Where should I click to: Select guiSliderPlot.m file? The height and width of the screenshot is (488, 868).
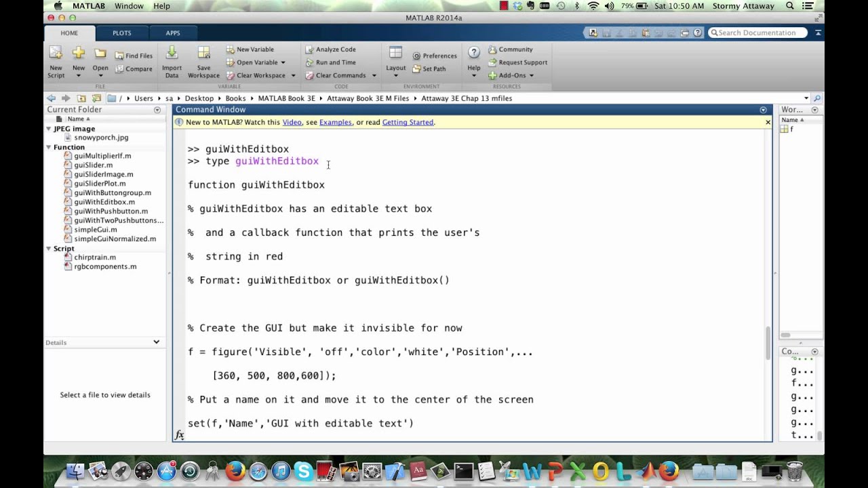[x=100, y=184]
